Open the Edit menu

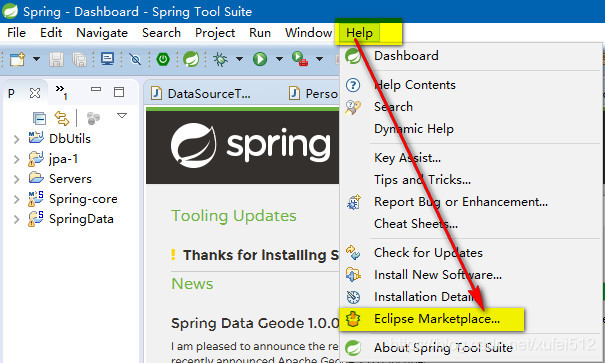(x=51, y=33)
